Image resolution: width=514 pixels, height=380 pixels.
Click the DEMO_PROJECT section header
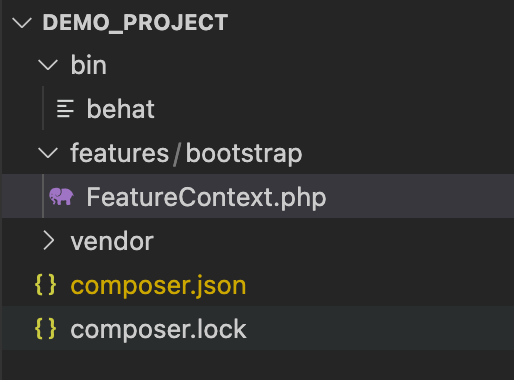135,23
